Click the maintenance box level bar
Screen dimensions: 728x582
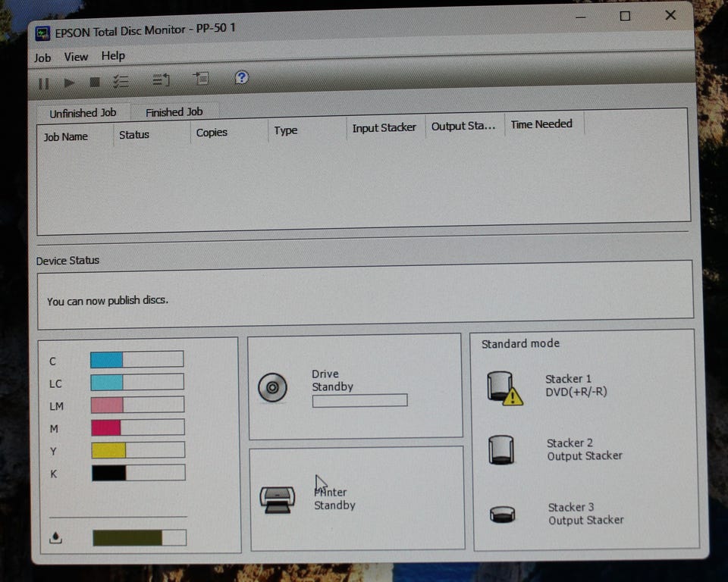[x=140, y=537]
